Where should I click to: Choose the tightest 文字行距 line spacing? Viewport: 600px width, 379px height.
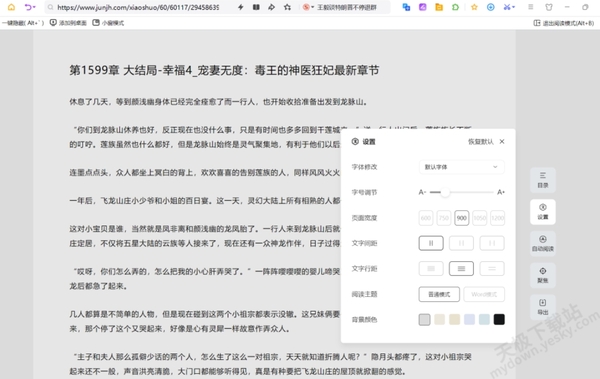(431, 268)
